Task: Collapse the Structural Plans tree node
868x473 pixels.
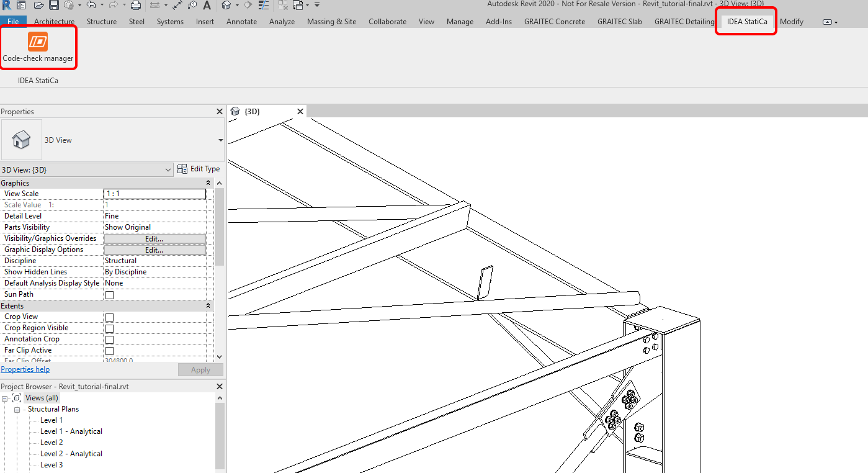Action: coord(17,410)
